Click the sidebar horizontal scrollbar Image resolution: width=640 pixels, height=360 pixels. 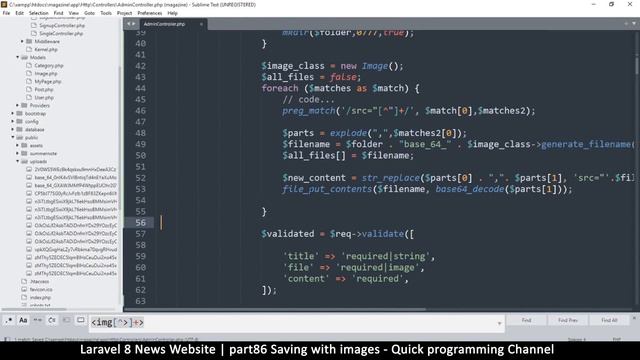click(33, 309)
